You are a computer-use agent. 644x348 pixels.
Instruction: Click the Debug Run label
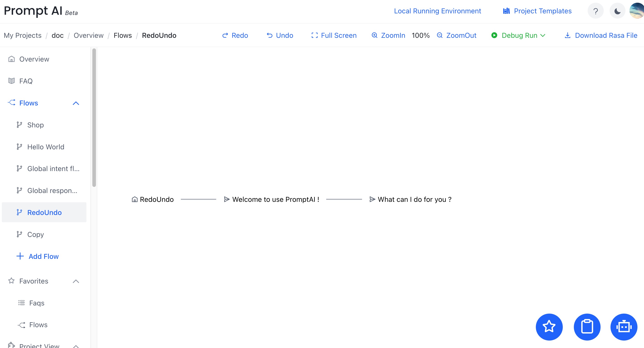520,35
